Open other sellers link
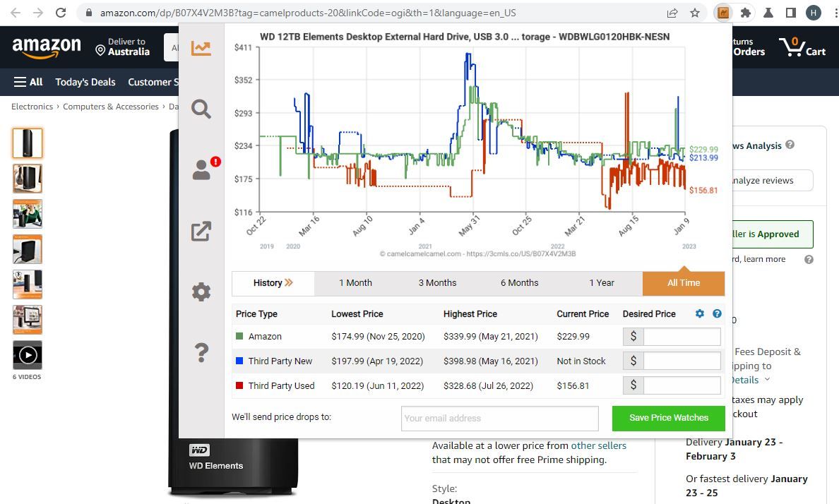This screenshot has width=839, height=504. click(598, 445)
